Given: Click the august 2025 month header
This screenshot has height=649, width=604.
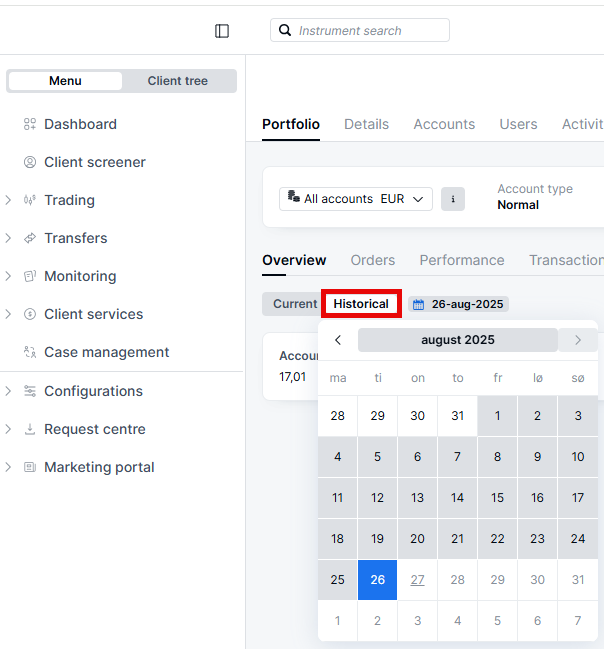Looking at the screenshot, I should [457, 340].
